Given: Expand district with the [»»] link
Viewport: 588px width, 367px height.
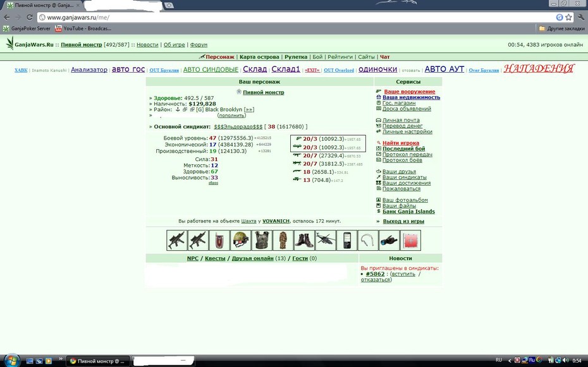Looking at the screenshot, I should tap(249, 110).
